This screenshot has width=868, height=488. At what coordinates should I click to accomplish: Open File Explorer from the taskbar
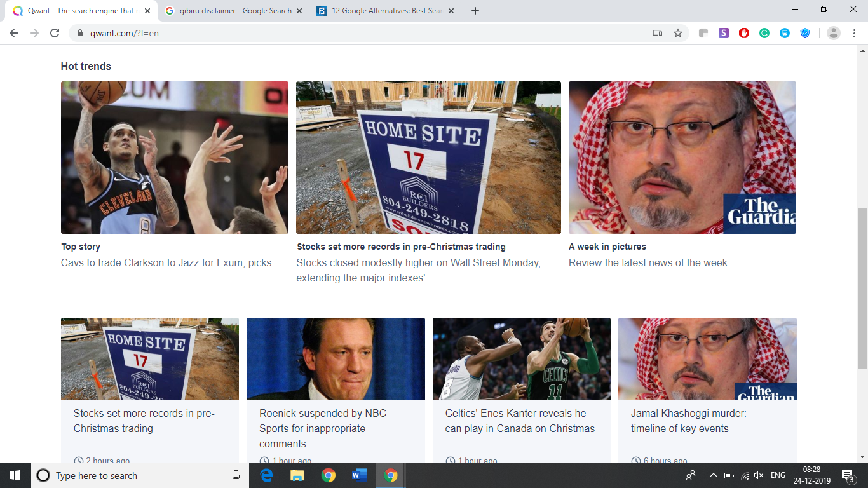tap(297, 475)
